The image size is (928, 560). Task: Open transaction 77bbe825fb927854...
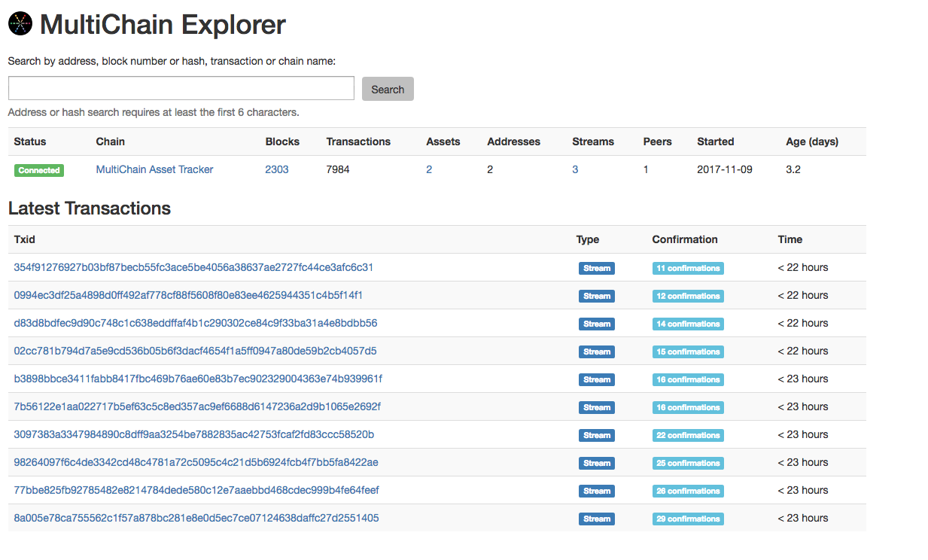point(196,490)
